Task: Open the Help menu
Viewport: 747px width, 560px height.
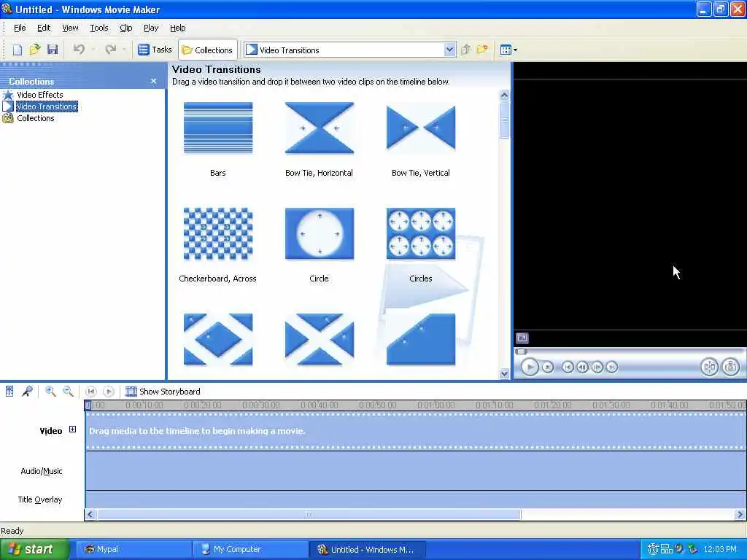Action: click(178, 28)
